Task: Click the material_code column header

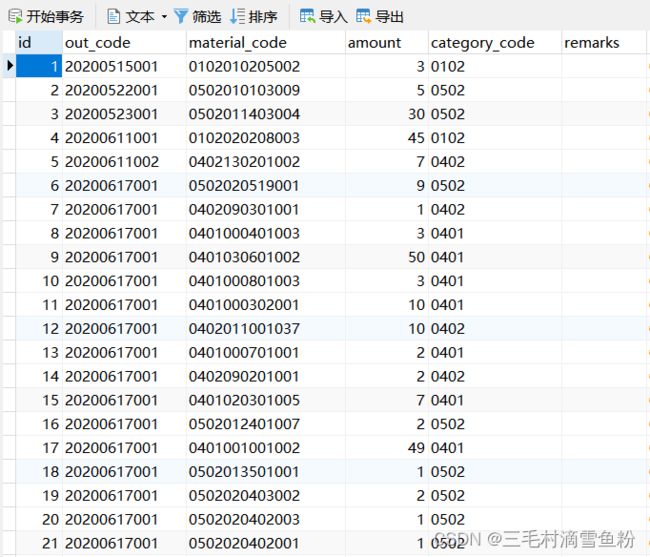Action: 266,42
